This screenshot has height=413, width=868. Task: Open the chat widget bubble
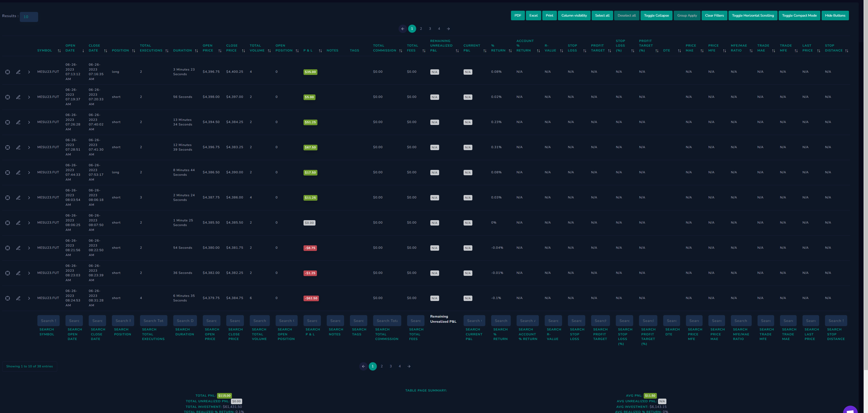(x=850, y=410)
